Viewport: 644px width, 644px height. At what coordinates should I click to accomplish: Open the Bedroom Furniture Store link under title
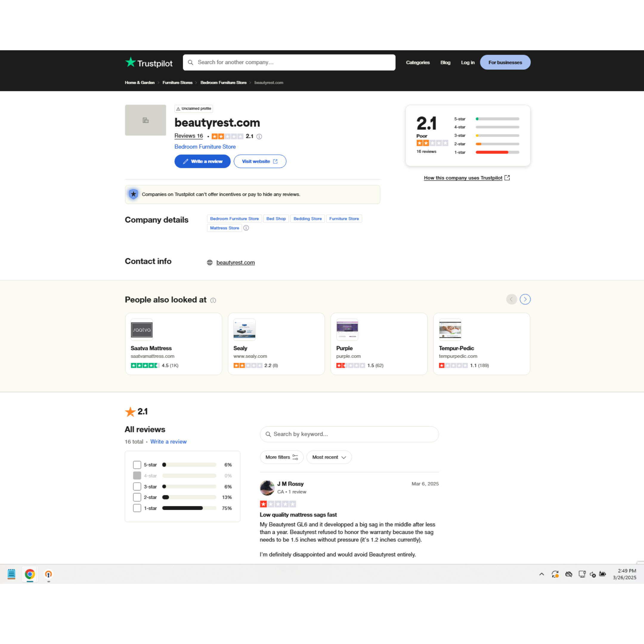point(205,147)
